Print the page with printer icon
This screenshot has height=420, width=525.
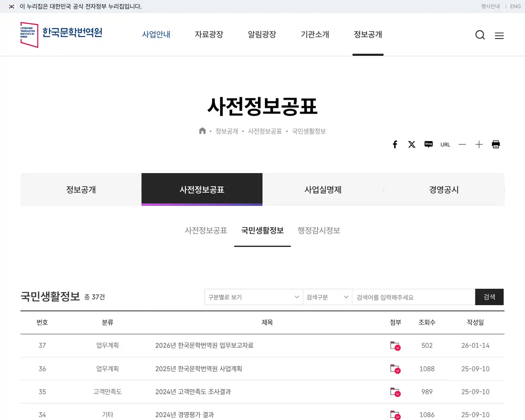(x=496, y=144)
